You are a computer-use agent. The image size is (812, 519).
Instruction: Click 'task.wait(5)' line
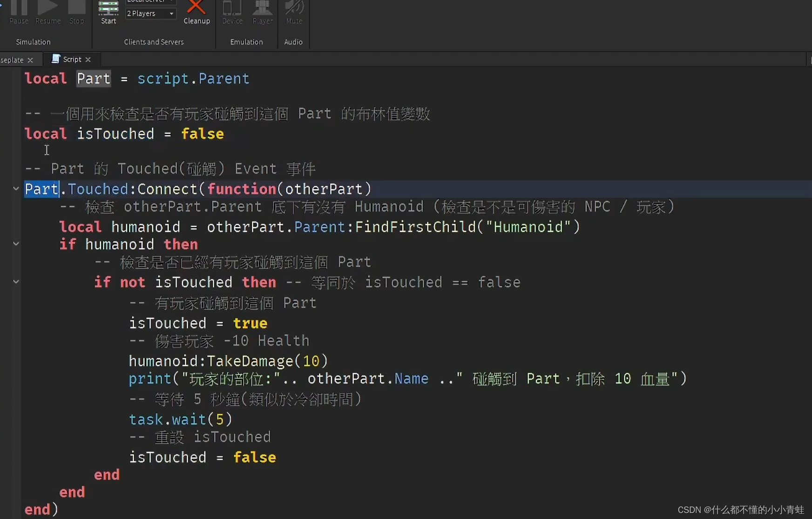point(181,419)
